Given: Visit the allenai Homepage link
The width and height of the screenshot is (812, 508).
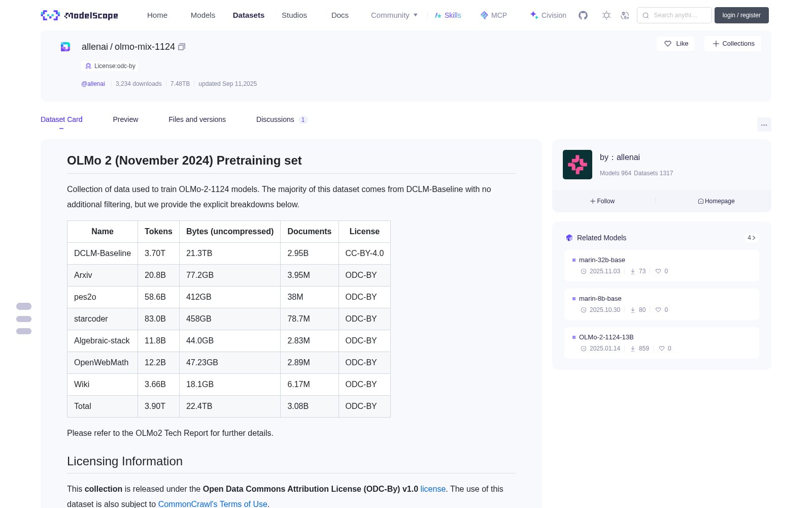Looking at the screenshot, I should (x=716, y=201).
